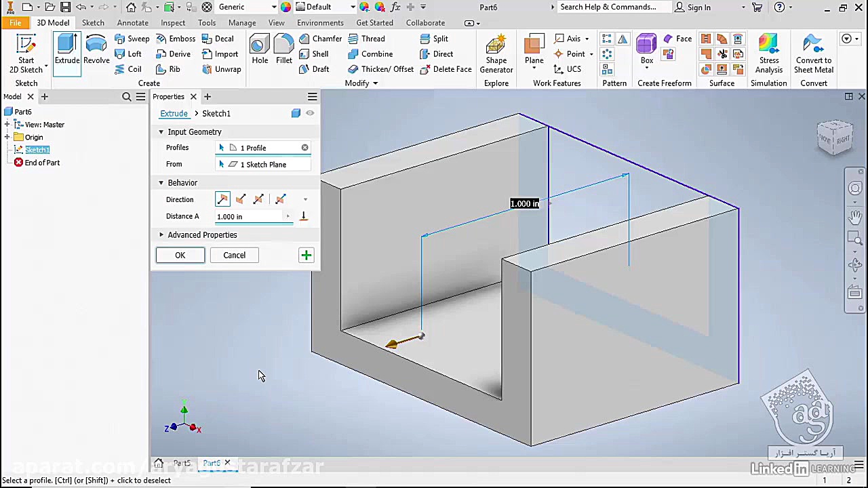This screenshot has width=868, height=488.
Task: Toggle the symmetric direction option
Action: coord(258,199)
